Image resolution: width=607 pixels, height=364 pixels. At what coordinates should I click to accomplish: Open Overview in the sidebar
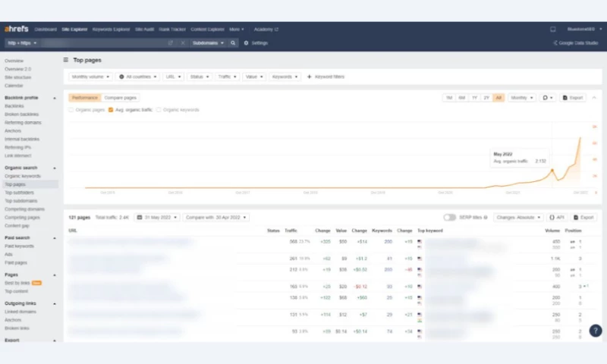click(14, 61)
